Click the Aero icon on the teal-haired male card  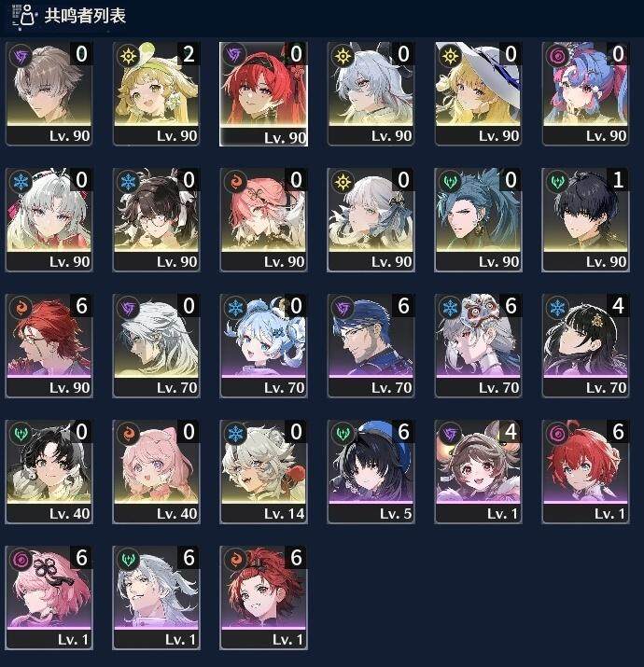(x=450, y=182)
